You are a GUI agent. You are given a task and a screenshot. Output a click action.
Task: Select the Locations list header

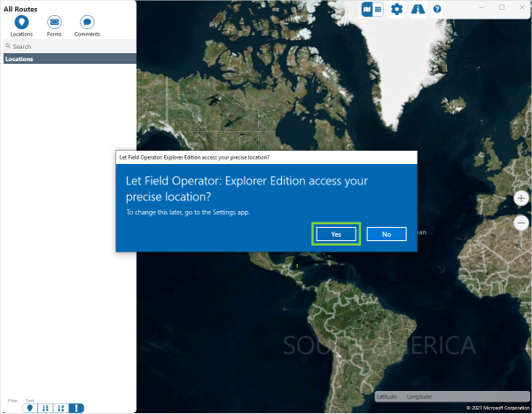click(69, 59)
